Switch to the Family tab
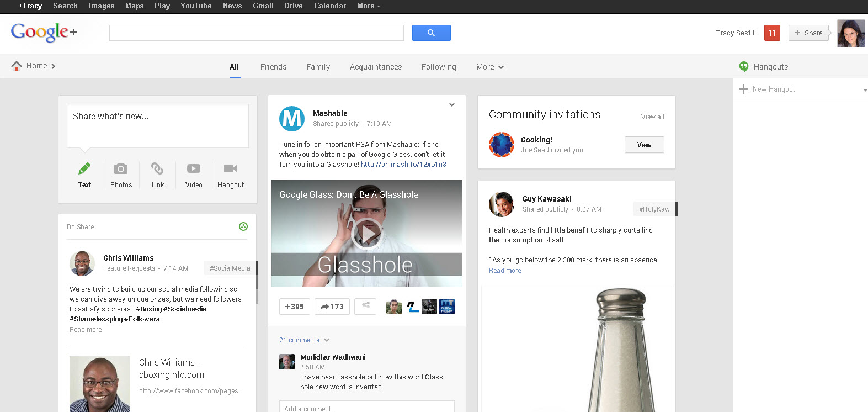Viewport: 868px width, 412px height. pos(318,67)
